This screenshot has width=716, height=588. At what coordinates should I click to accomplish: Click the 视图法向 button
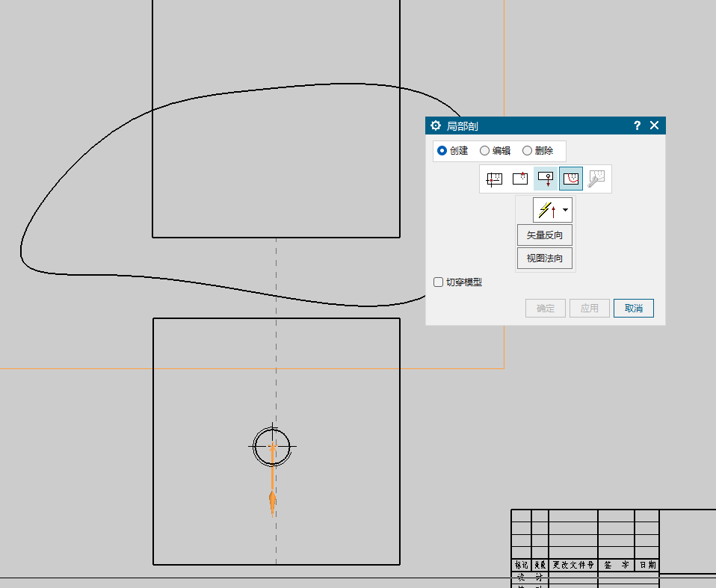pyautogui.click(x=545, y=259)
